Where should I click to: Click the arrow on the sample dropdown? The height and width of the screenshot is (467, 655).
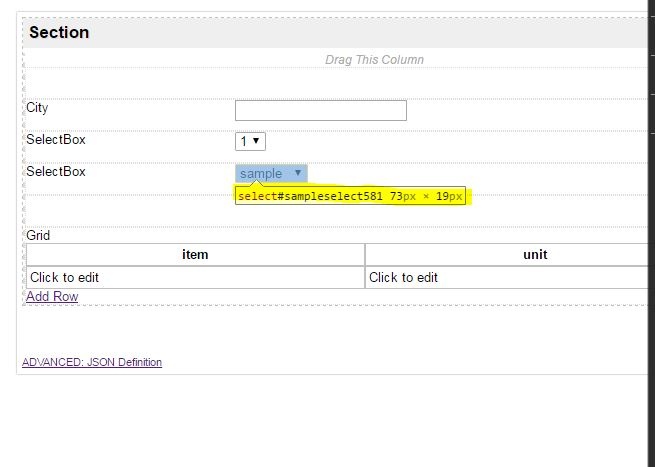pos(297,173)
